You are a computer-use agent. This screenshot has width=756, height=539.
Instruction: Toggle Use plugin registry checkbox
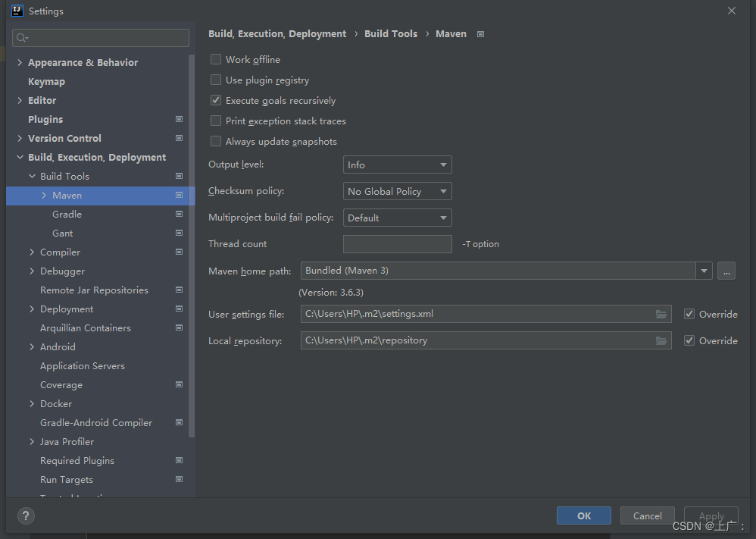tap(216, 80)
